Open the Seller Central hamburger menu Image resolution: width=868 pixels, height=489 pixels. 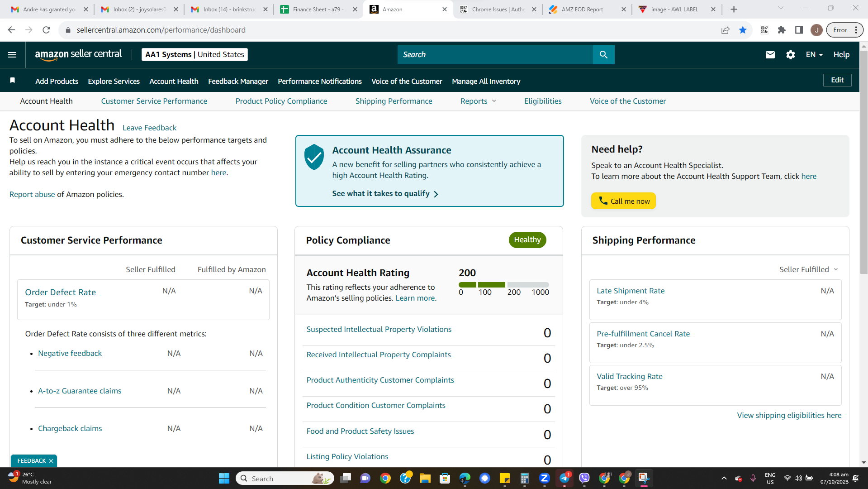click(12, 55)
